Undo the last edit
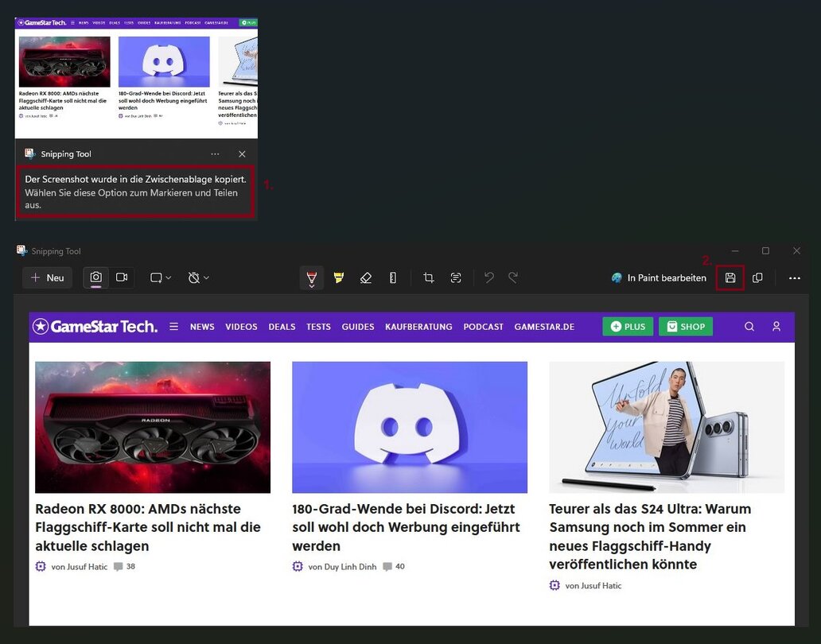 489,277
